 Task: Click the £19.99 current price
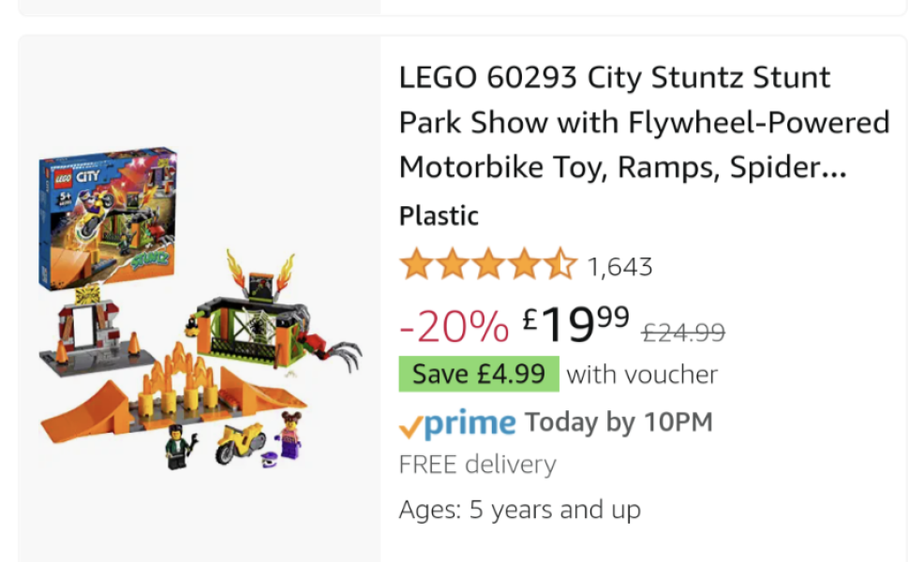coord(576,325)
